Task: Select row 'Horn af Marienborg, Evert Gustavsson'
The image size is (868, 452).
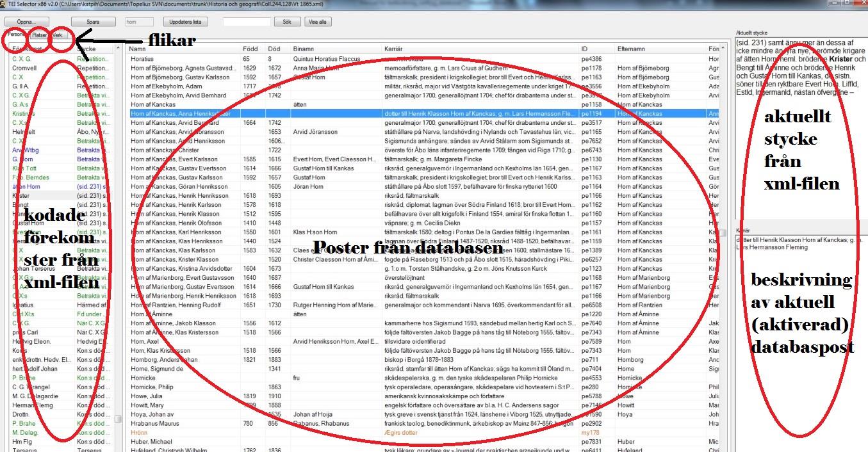Action: pos(423,278)
